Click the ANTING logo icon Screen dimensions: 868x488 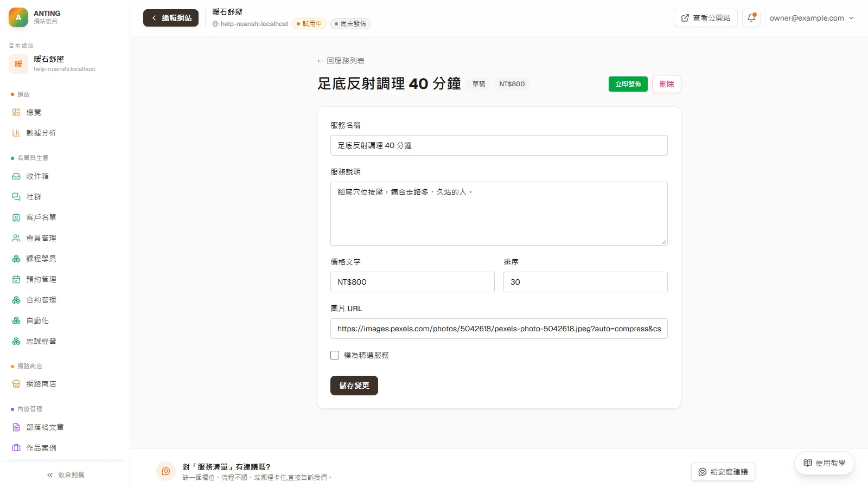click(x=18, y=17)
